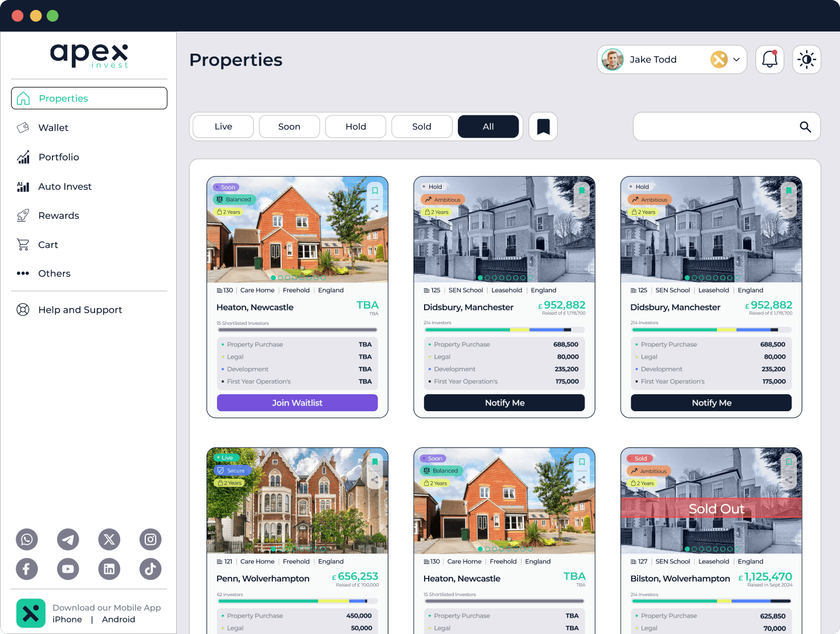Open the YouTube social icon

pyautogui.click(x=68, y=569)
